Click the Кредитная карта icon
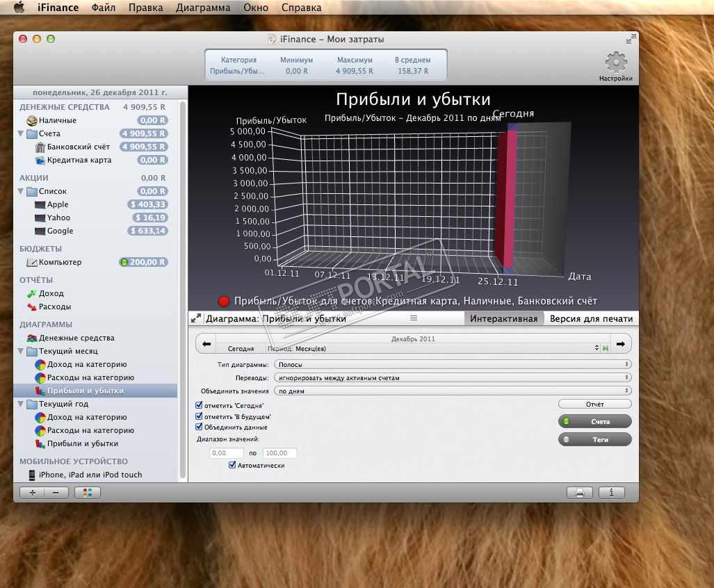Viewport: 714px width, 588px height. [40, 160]
